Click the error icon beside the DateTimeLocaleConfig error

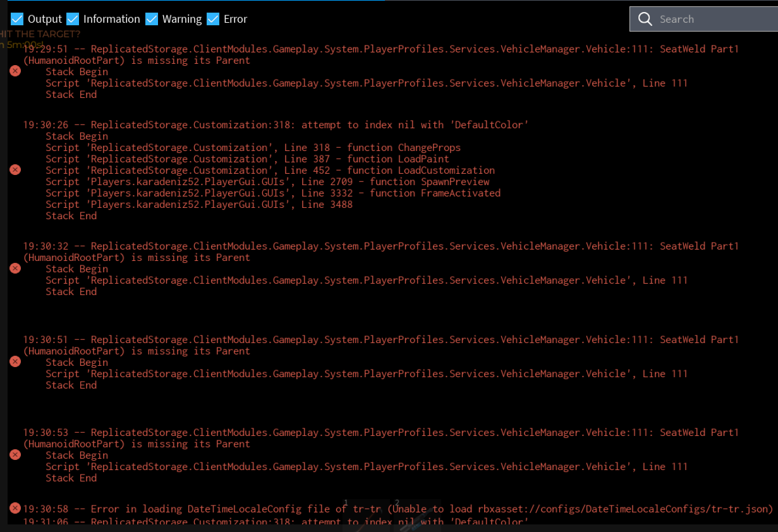15,509
